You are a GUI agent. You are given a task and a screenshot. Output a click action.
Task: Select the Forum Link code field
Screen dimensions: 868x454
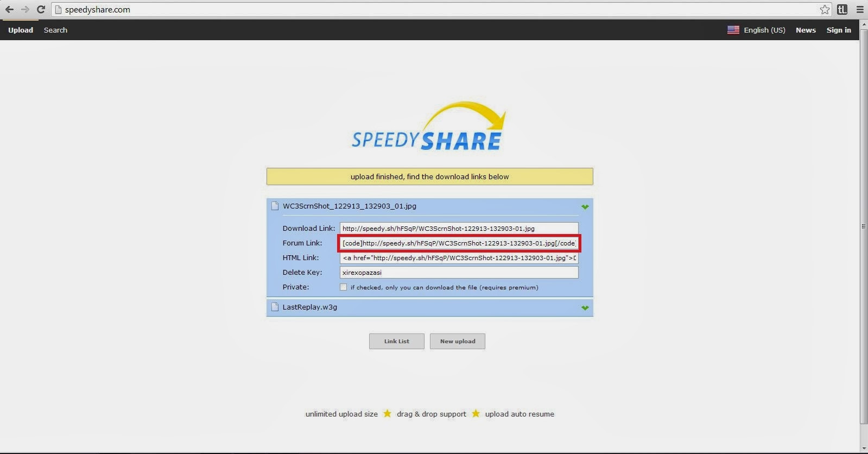[459, 243]
